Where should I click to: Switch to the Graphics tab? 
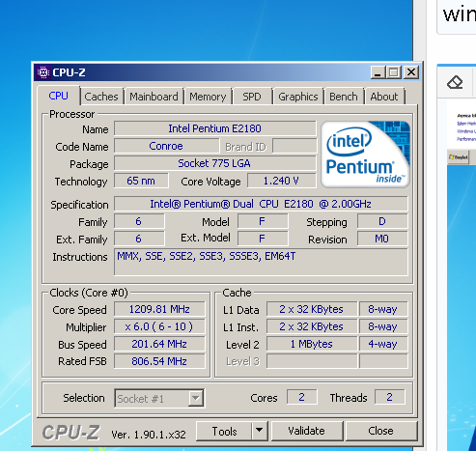click(298, 97)
